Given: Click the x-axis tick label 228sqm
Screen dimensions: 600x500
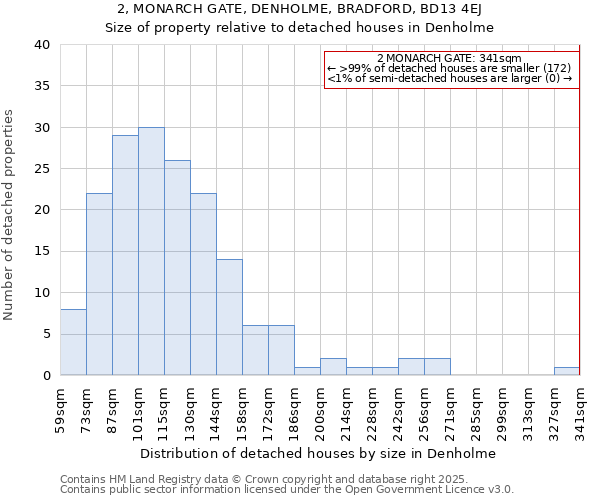Looking at the screenshot, I should pos(372,414).
